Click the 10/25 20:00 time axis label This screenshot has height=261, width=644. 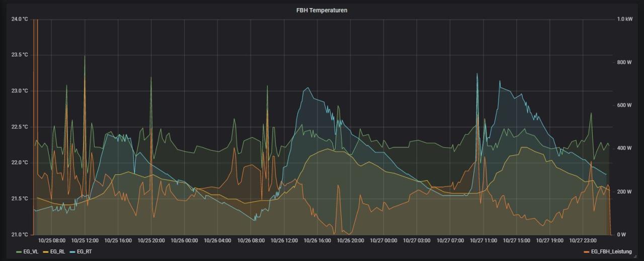(151, 241)
